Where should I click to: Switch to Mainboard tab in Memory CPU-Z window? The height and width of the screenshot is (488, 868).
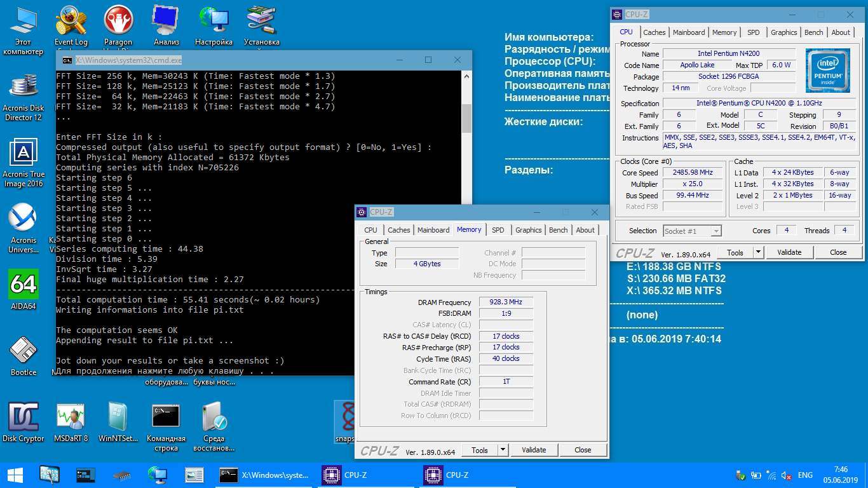click(434, 230)
